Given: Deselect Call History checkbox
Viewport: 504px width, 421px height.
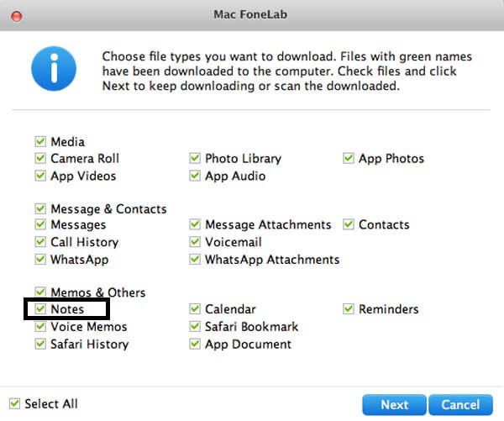Looking at the screenshot, I should point(40,241).
